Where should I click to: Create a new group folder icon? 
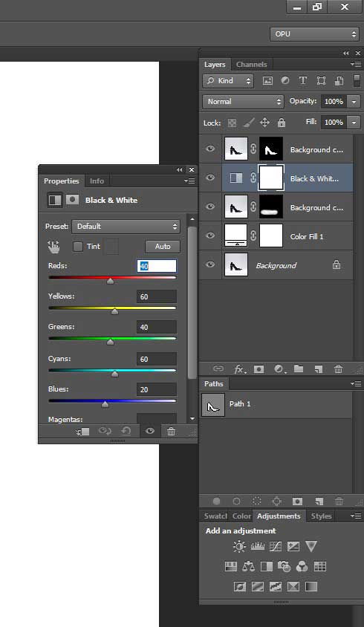pos(299,368)
